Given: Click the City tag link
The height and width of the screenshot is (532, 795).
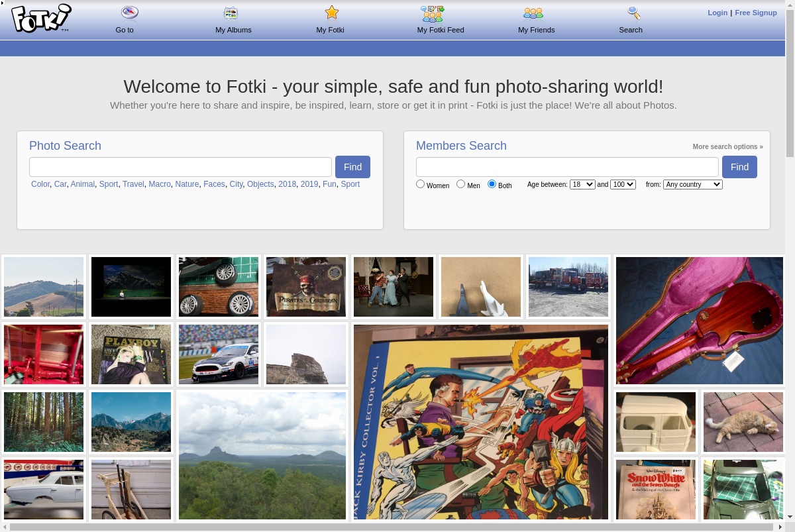Looking at the screenshot, I should (x=236, y=184).
